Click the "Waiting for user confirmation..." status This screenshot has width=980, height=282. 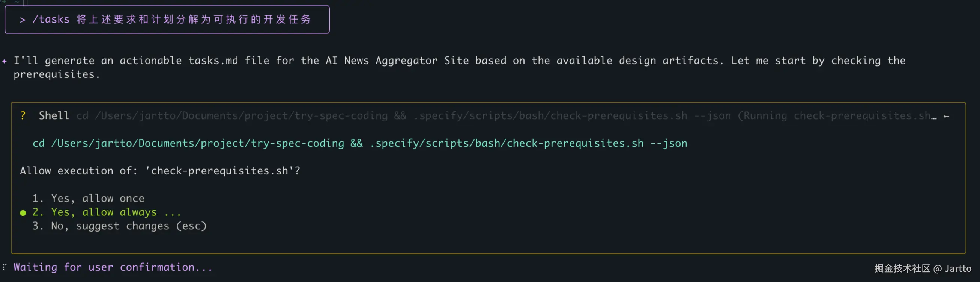[113, 267]
